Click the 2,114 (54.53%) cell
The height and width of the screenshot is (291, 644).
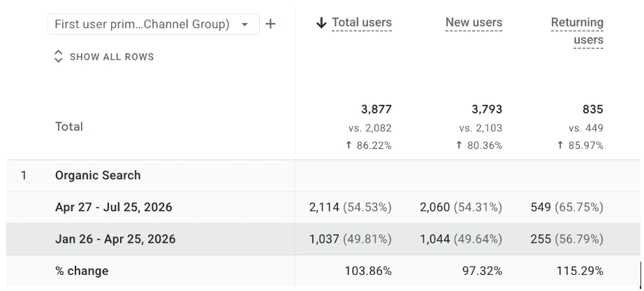(351, 208)
